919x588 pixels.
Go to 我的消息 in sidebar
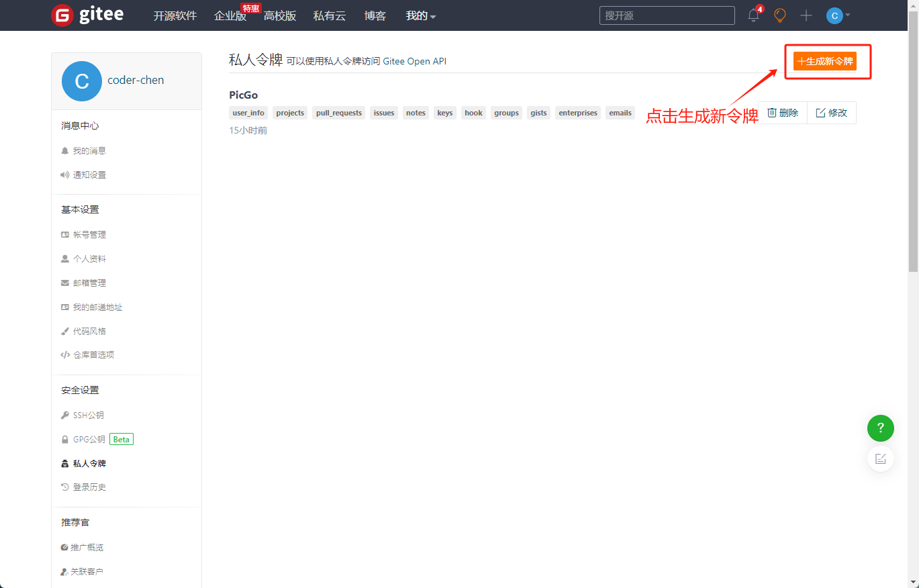tap(89, 151)
